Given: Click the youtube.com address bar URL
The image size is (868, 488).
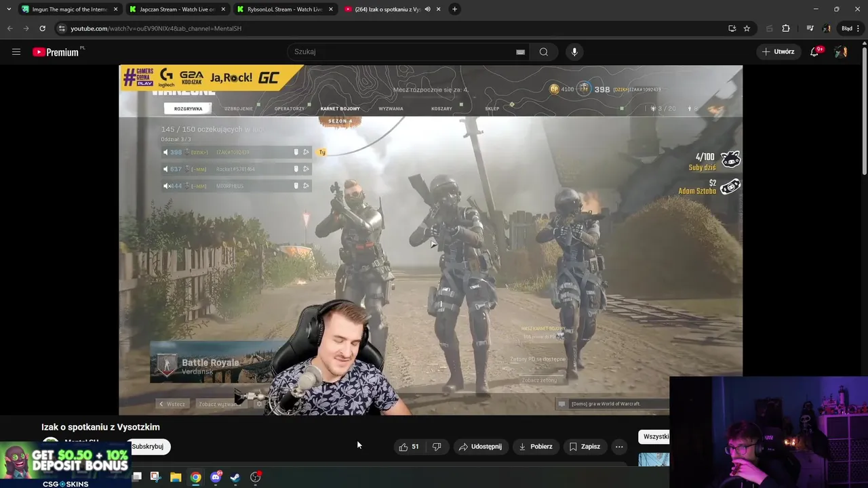Looking at the screenshot, I should coord(156,28).
